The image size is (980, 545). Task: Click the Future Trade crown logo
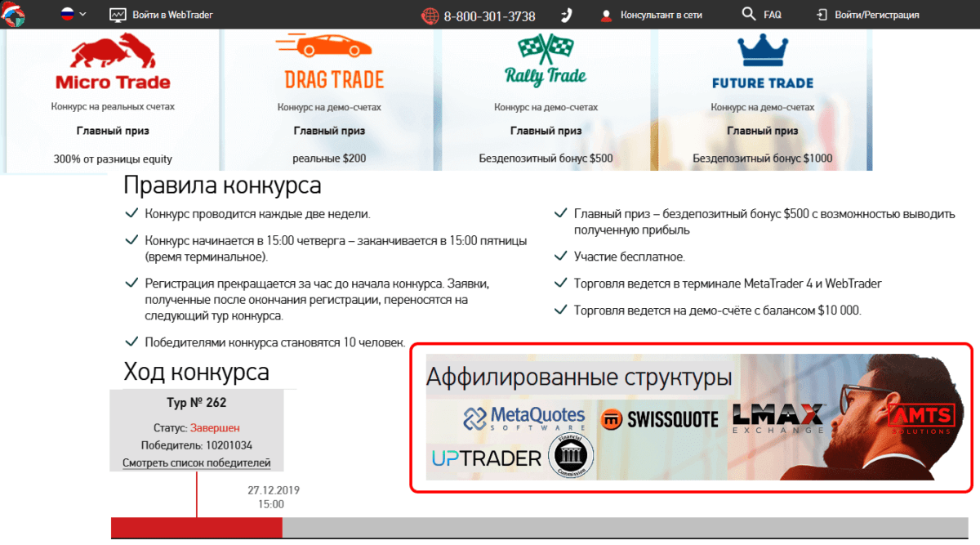pos(762,49)
